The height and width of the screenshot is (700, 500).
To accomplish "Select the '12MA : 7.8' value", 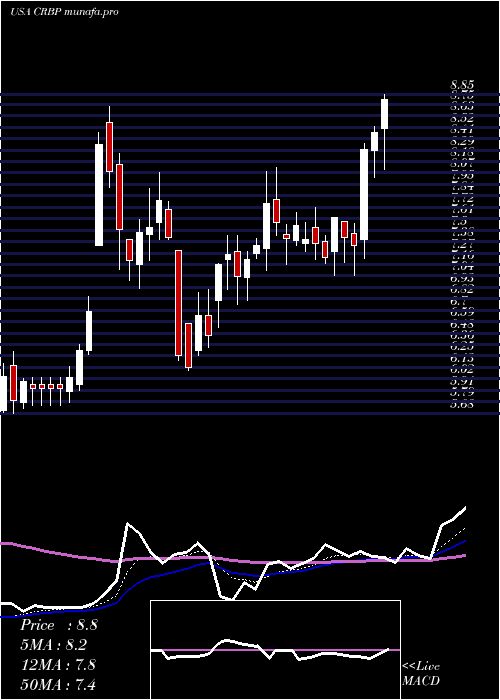I will [x=58, y=665].
